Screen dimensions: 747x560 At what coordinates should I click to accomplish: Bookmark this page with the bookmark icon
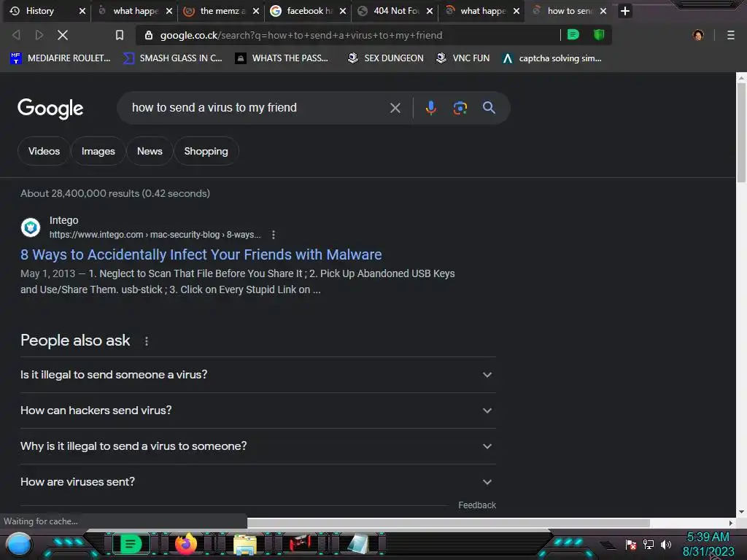(x=120, y=35)
